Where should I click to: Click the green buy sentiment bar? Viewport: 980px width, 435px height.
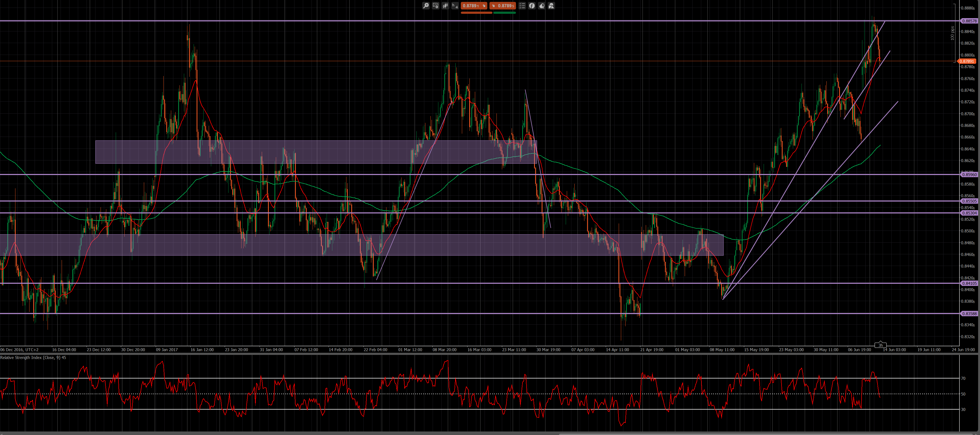pyautogui.click(x=504, y=13)
